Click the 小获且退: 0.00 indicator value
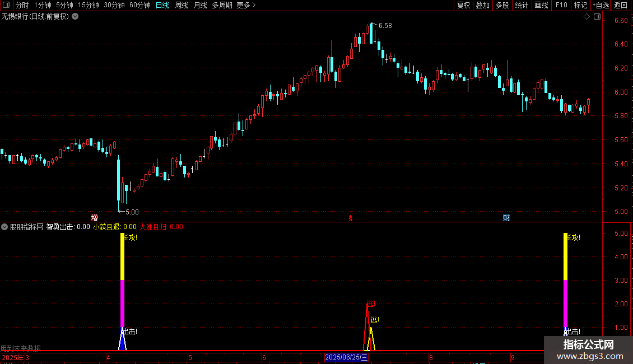This screenshot has height=364, width=633. coord(115,227)
